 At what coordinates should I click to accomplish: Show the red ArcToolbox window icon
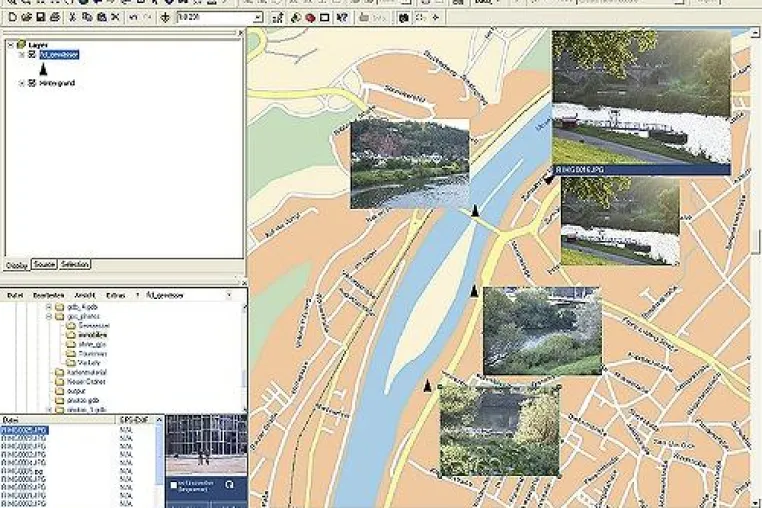310,18
